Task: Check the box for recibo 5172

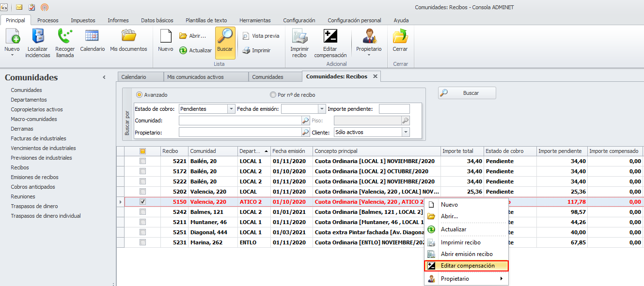Action: (142, 171)
